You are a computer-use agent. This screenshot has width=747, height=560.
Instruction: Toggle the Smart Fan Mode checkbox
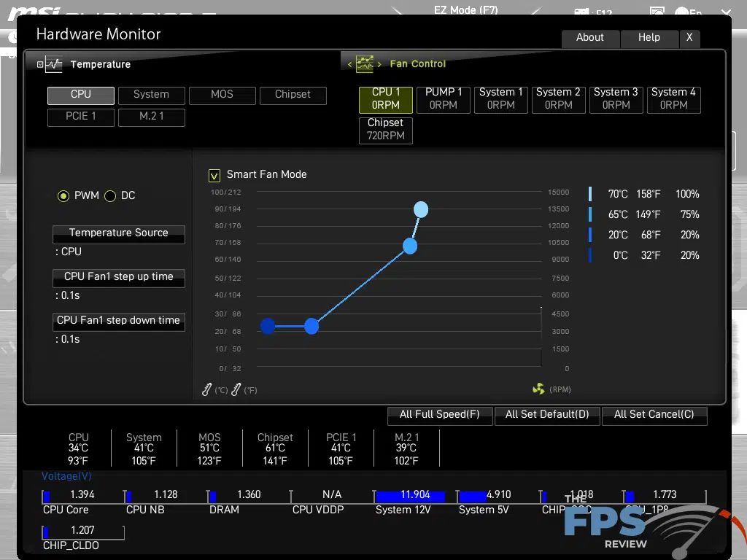coord(214,176)
